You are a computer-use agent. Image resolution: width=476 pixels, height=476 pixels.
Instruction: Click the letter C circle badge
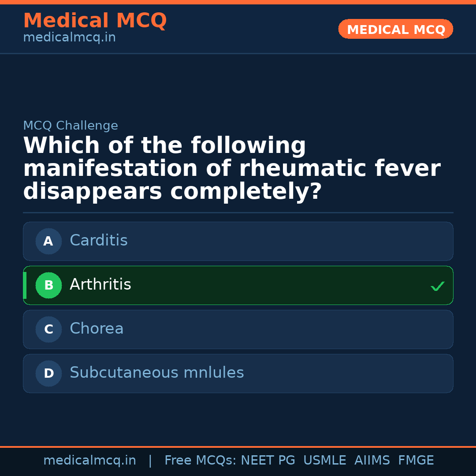(x=48, y=329)
